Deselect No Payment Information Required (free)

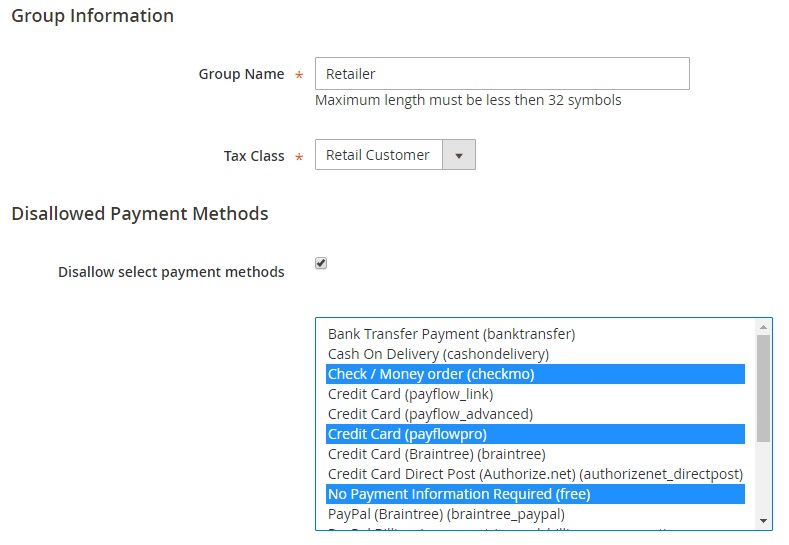[459, 494]
